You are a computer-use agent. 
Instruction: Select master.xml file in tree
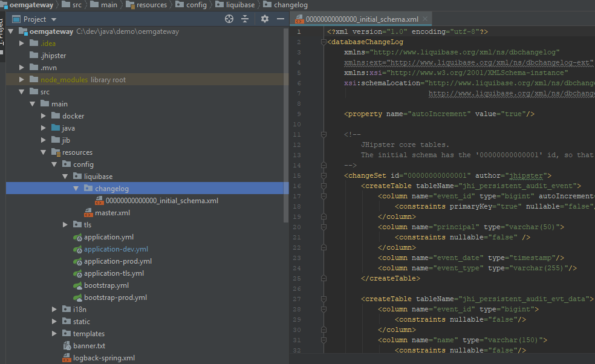(112, 213)
